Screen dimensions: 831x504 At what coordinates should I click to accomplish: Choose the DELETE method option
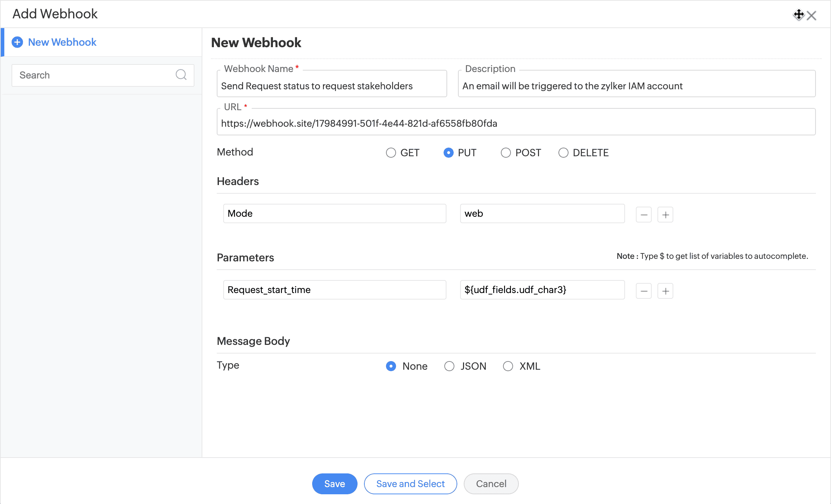coord(563,153)
